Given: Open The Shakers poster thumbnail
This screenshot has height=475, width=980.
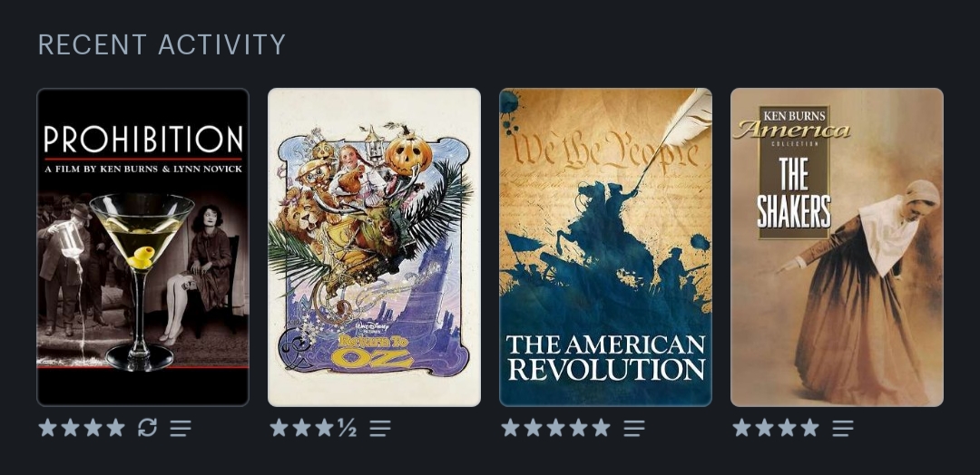Looking at the screenshot, I should click(x=837, y=247).
